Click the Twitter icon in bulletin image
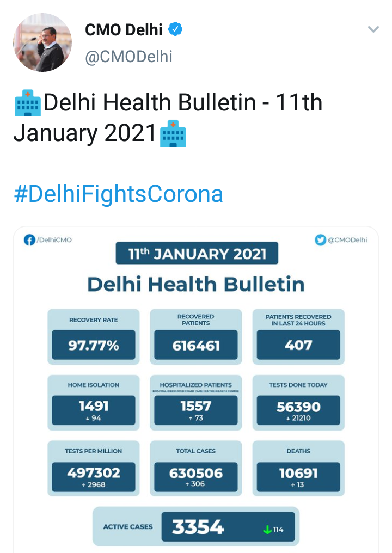 (321, 240)
